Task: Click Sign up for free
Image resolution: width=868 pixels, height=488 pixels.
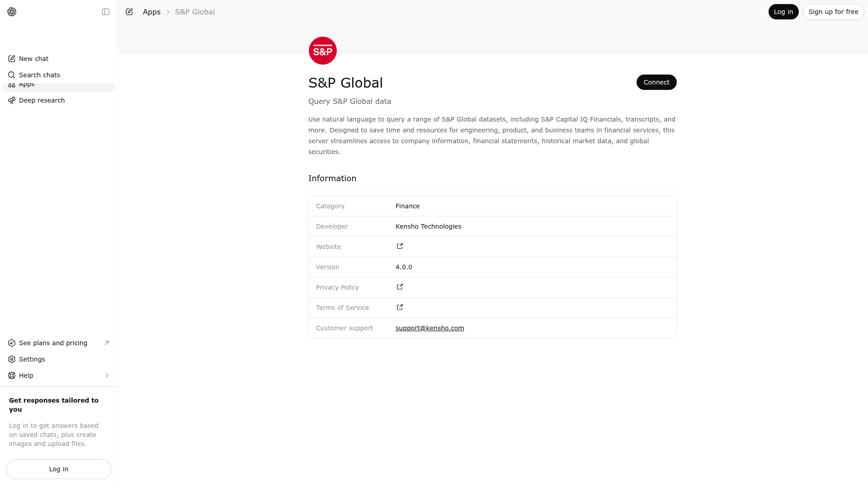Action: [x=833, y=12]
